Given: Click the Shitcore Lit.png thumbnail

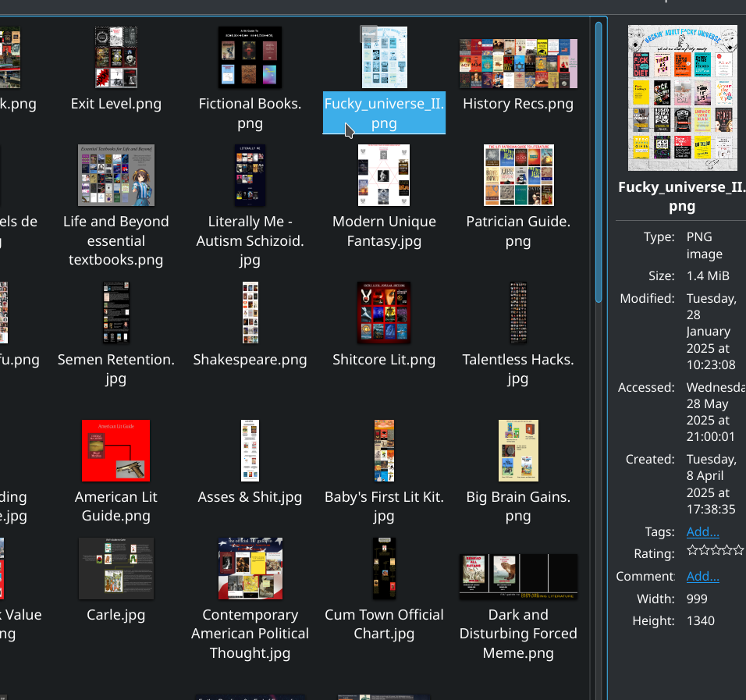Looking at the screenshot, I should tap(384, 313).
